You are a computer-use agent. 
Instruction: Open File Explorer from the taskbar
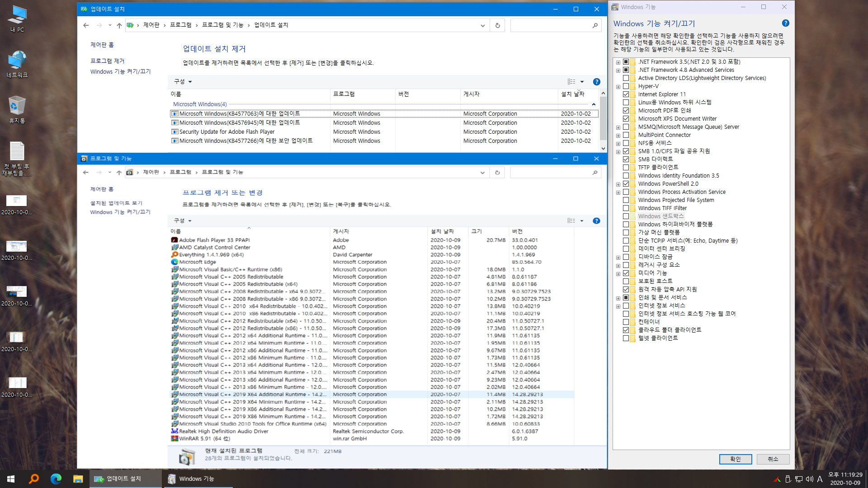[x=78, y=479]
